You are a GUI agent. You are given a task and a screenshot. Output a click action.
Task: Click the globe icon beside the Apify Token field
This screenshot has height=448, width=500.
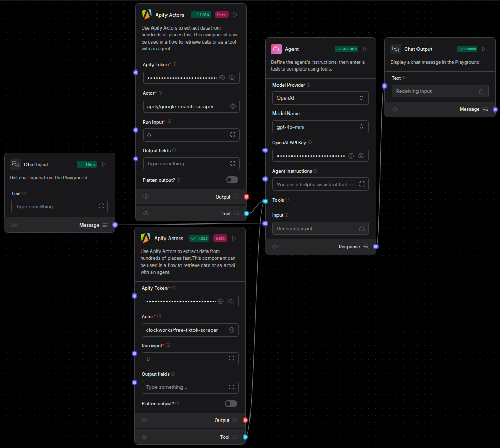click(222, 77)
